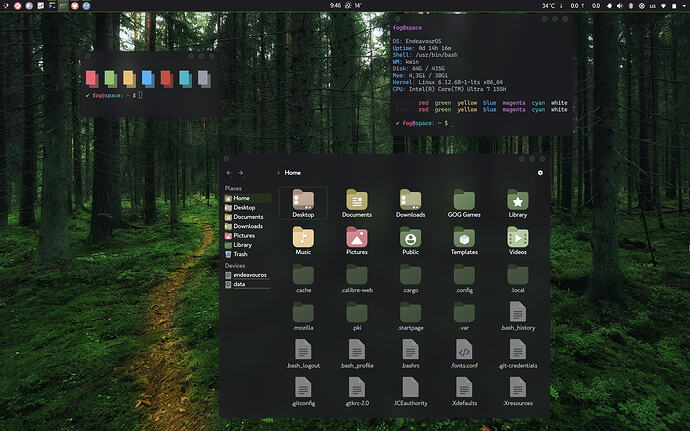
Task: Select the .git-credentials file
Action: click(518, 354)
